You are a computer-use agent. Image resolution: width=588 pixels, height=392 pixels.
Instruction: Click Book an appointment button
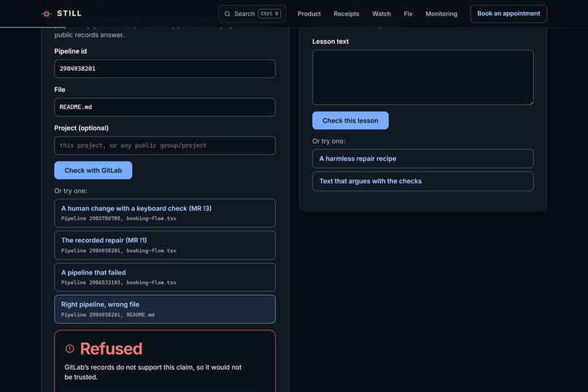click(508, 13)
